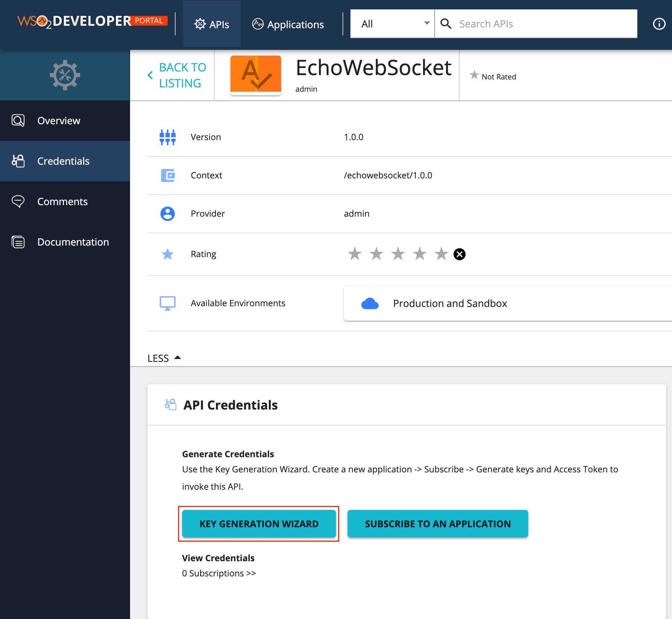672x619 pixels.
Task: Click the Overview magnifier icon
Action: click(18, 121)
